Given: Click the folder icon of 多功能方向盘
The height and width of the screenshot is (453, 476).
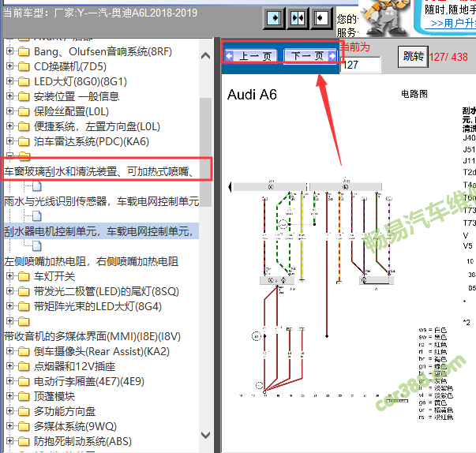Looking at the screenshot, I should click(x=24, y=412).
